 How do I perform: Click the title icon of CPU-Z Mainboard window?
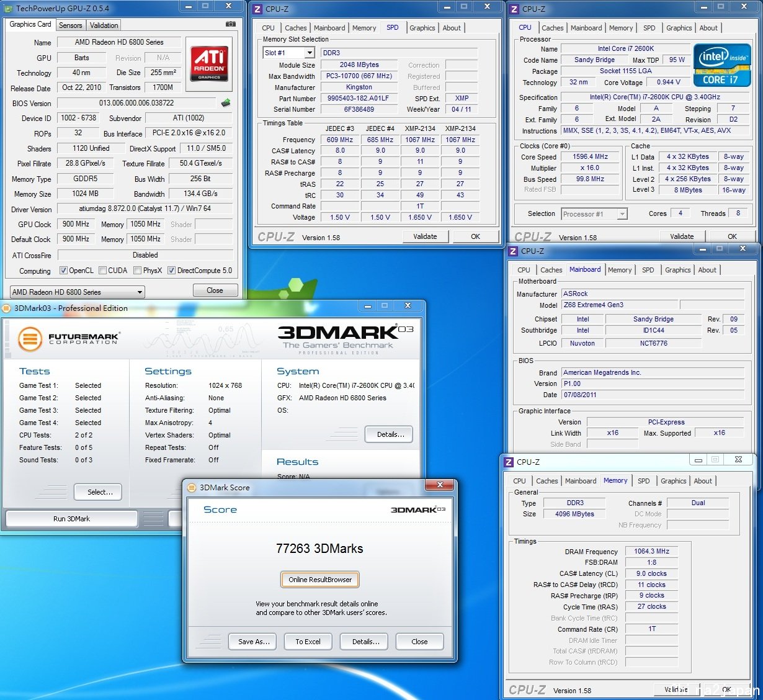pos(513,251)
